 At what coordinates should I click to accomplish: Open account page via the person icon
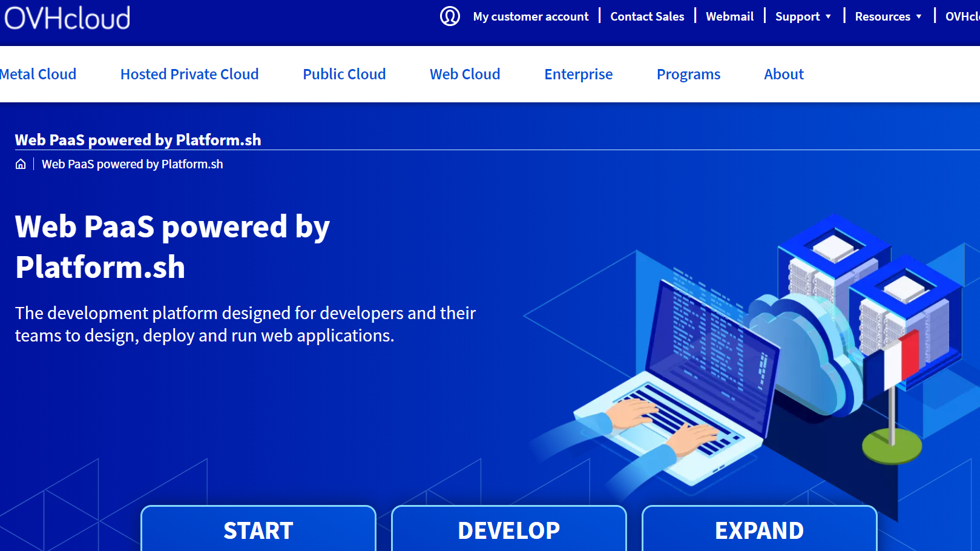(x=450, y=16)
